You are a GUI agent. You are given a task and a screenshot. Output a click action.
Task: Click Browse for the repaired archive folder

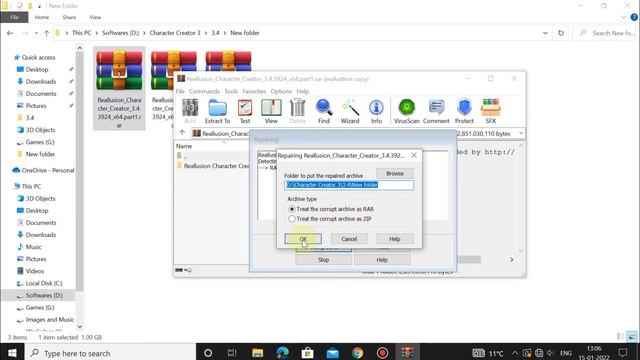(x=395, y=173)
